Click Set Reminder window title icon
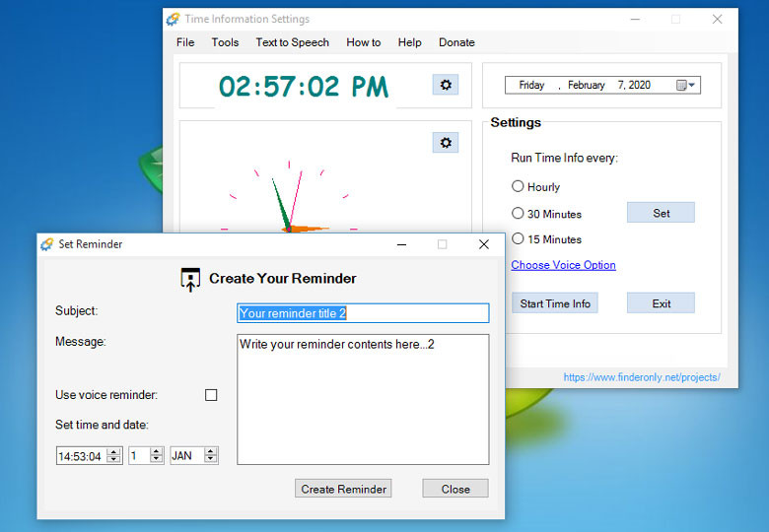The height and width of the screenshot is (532, 769). click(47, 244)
